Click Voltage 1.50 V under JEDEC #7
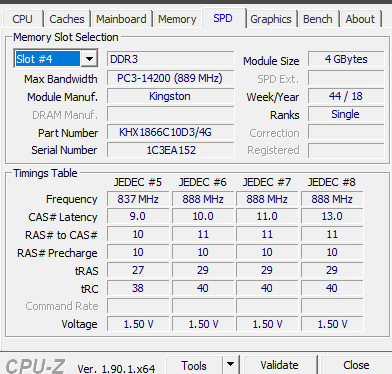392x374 pixels. click(267, 324)
